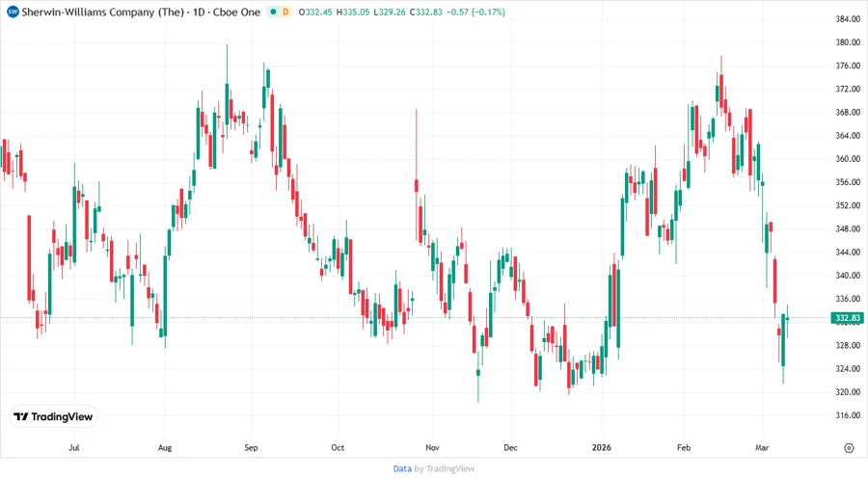Click the Jul label on the time axis
The width and height of the screenshot is (868, 480).
pos(73,447)
